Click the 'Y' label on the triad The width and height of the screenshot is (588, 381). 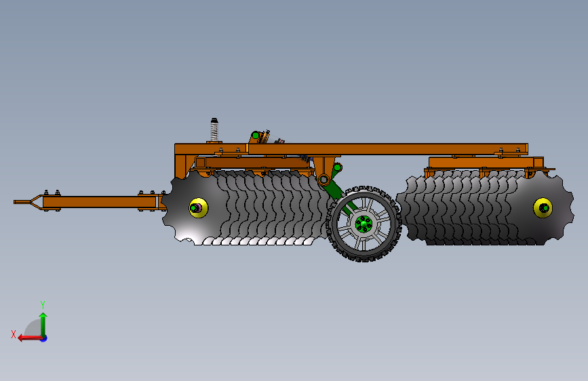43,305
